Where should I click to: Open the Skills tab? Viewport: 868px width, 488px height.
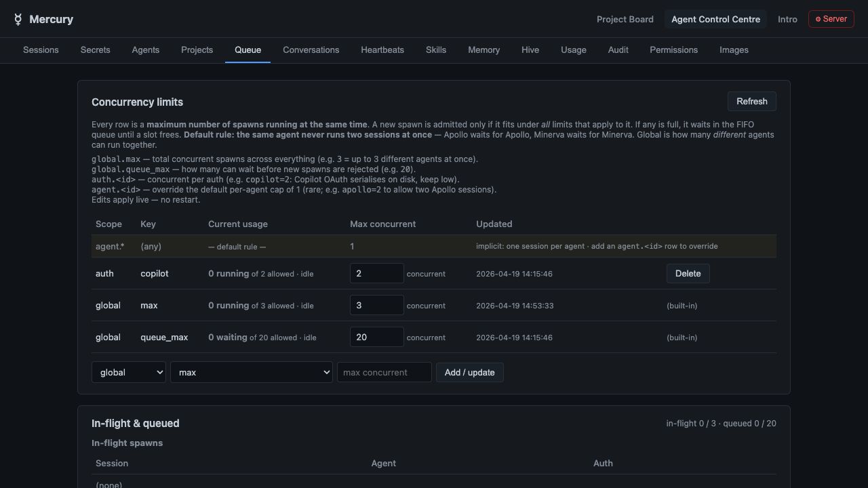tap(436, 50)
